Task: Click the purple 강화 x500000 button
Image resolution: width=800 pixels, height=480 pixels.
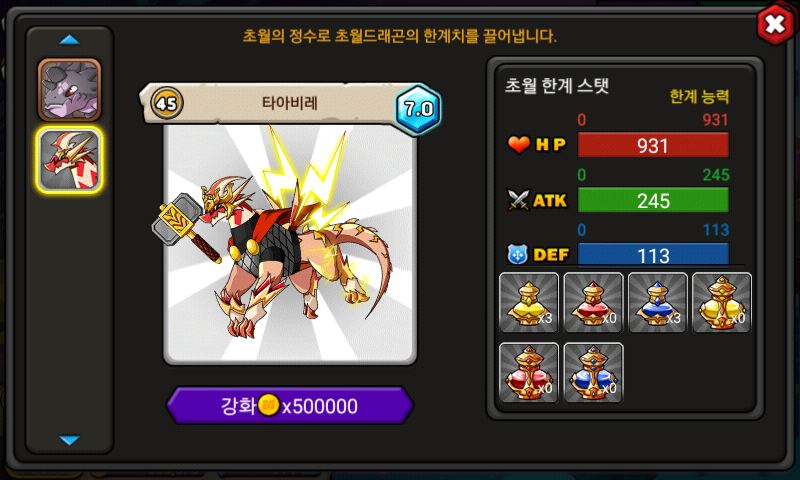Action: point(290,406)
